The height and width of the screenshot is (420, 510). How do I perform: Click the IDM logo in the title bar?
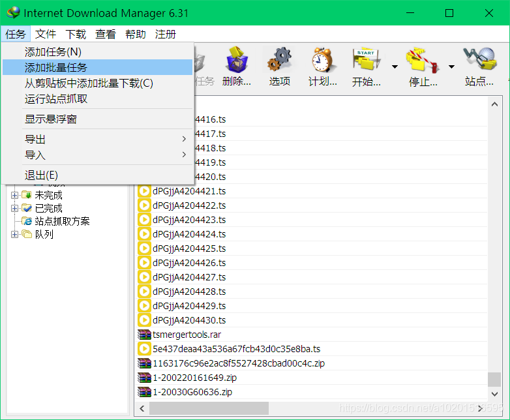(x=13, y=12)
